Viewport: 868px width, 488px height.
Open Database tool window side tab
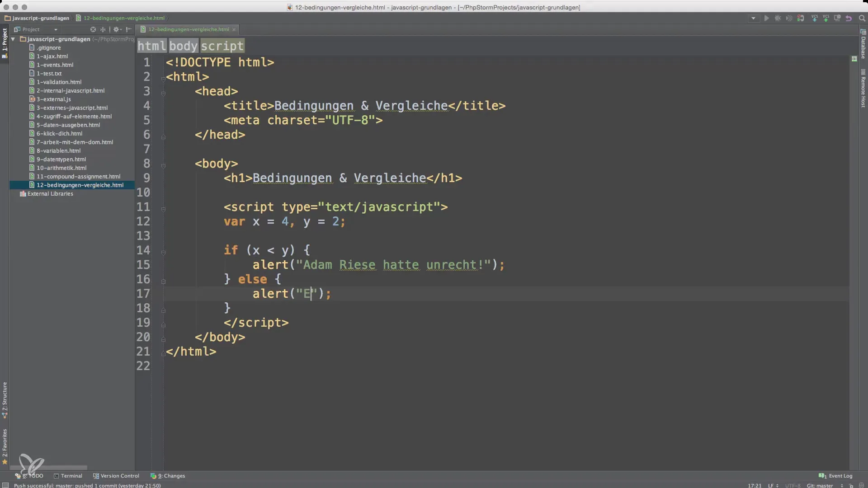click(x=863, y=44)
